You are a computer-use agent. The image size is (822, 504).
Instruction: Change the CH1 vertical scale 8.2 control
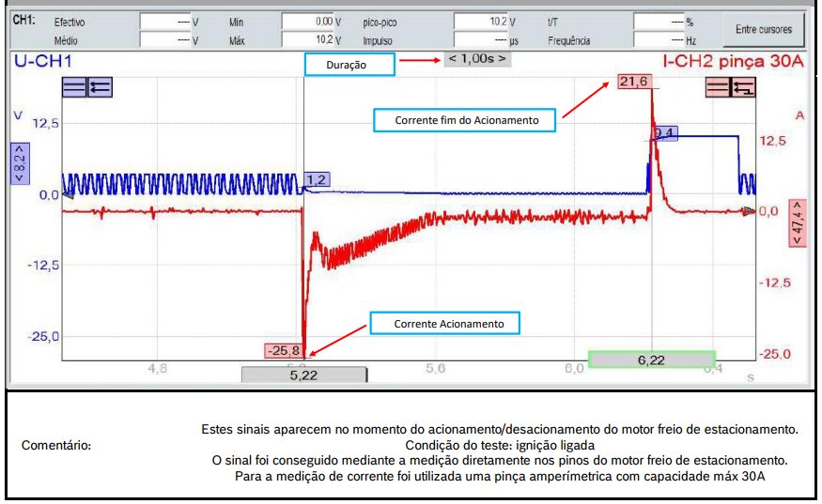tap(19, 166)
